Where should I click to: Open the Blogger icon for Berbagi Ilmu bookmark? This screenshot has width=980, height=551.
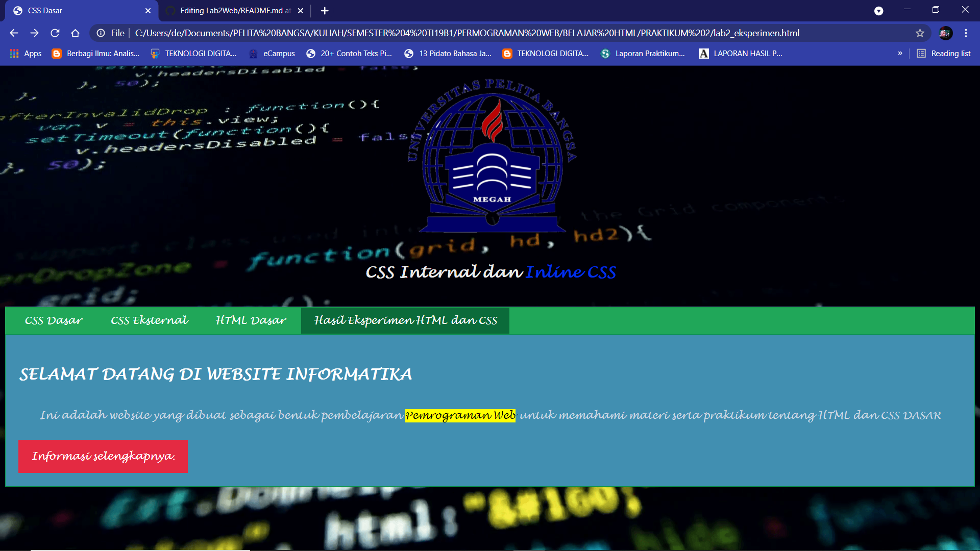[x=56, y=53]
